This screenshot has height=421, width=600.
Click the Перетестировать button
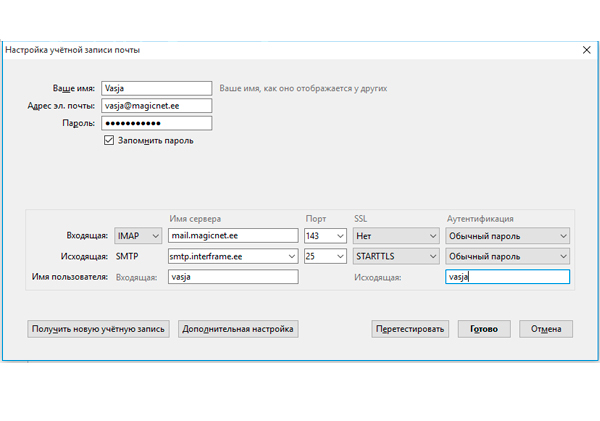(x=410, y=328)
